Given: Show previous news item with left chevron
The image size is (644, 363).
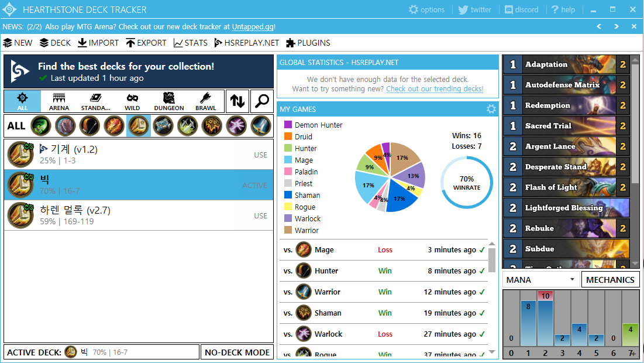Looking at the screenshot, I should point(599,26).
